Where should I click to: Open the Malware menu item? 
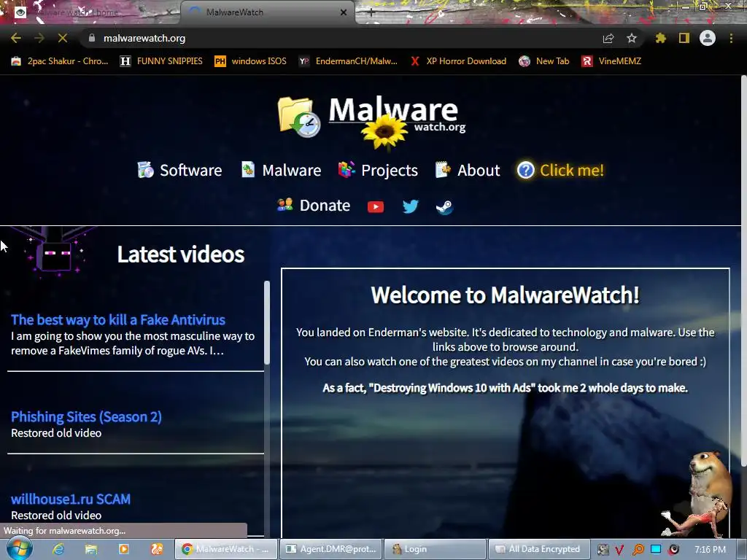pyautogui.click(x=281, y=170)
